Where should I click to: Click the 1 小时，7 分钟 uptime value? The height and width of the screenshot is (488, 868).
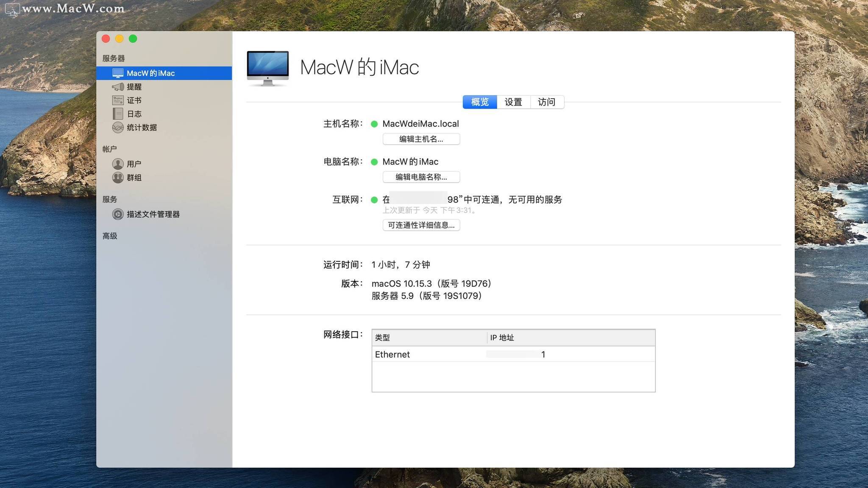[x=401, y=265]
